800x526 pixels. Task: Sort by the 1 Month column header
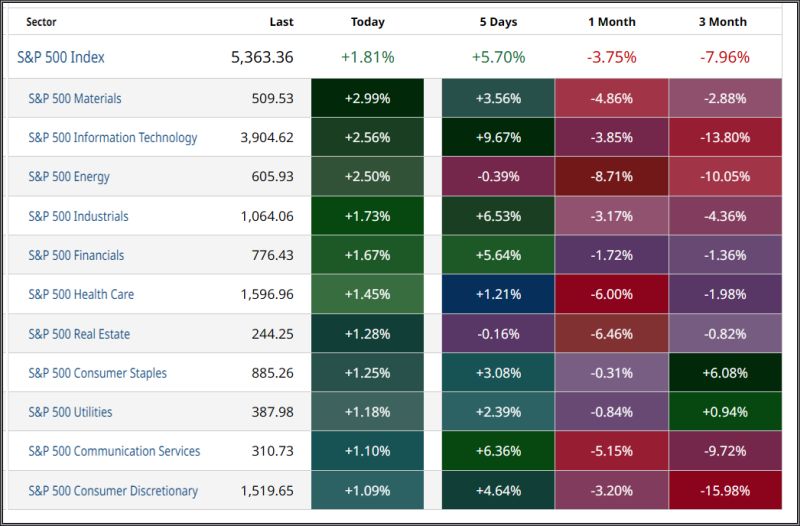coord(612,22)
